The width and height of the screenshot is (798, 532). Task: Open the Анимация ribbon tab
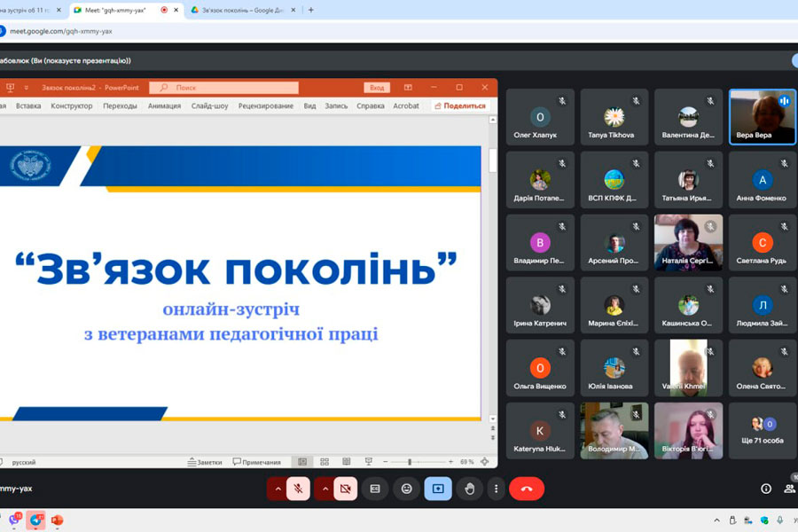tap(164, 106)
